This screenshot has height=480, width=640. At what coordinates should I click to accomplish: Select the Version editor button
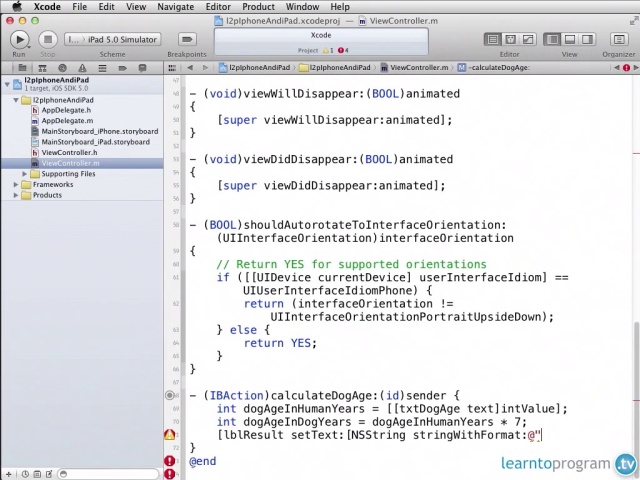[528, 40]
